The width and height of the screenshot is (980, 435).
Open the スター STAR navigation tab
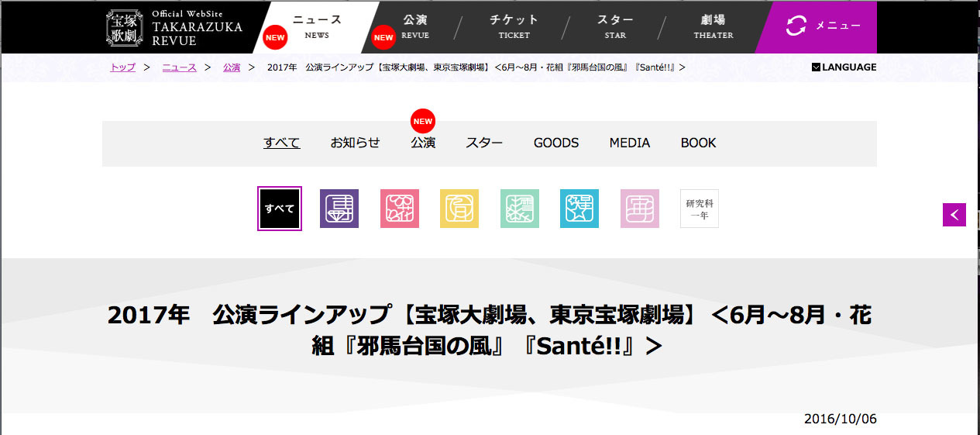(x=616, y=26)
